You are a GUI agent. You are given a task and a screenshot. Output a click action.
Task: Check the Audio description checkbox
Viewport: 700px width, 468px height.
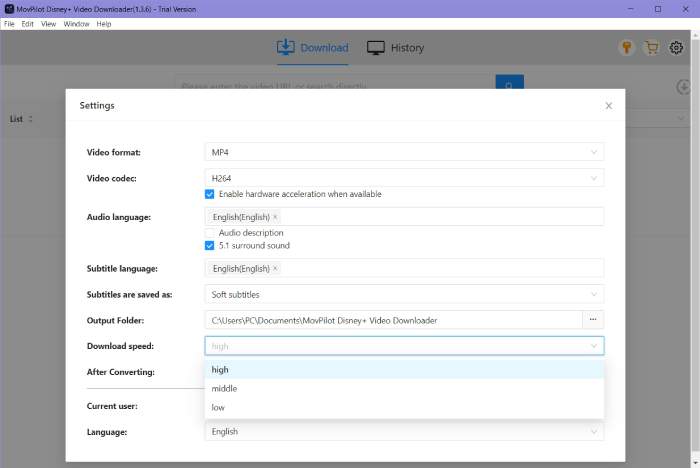(209, 233)
